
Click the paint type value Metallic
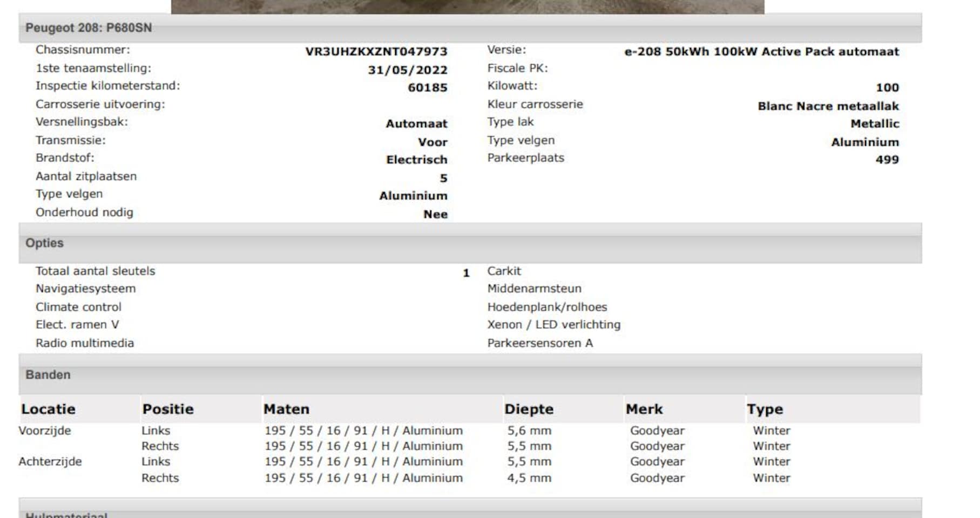(x=875, y=124)
